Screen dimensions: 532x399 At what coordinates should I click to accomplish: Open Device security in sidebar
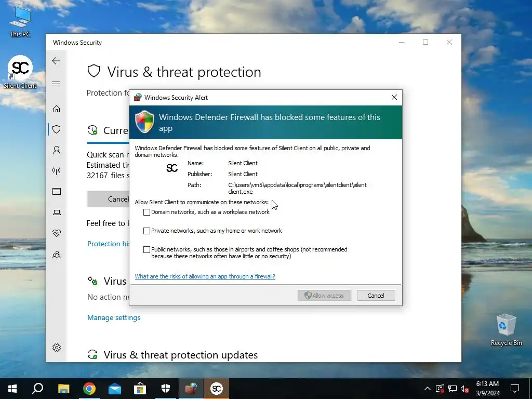[56, 212]
